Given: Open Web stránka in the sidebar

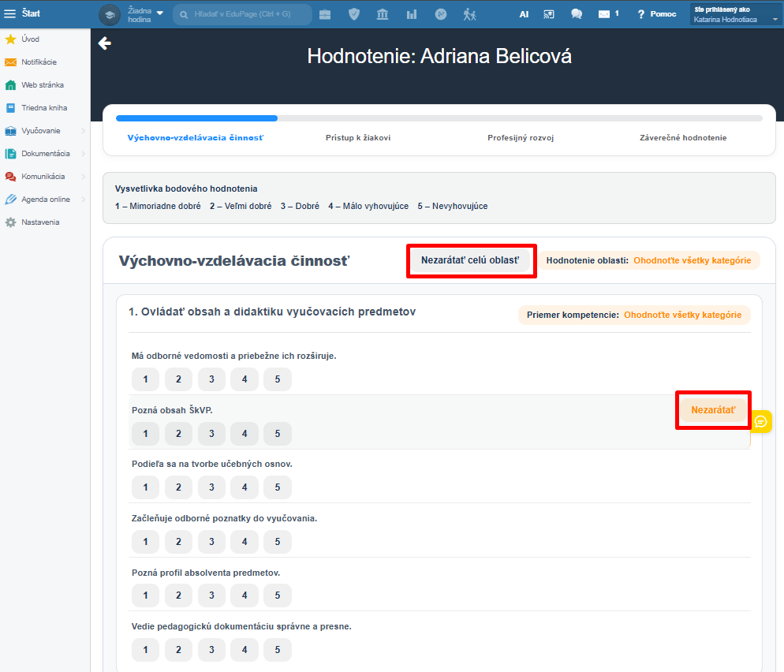Looking at the screenshot, I should click(x=43, y=85).
